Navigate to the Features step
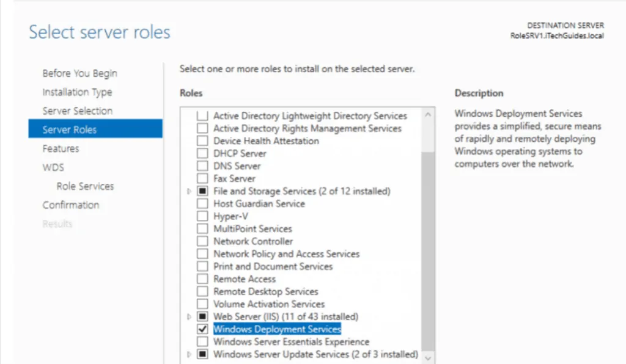The image size is (626, 364). pos(60,148)
